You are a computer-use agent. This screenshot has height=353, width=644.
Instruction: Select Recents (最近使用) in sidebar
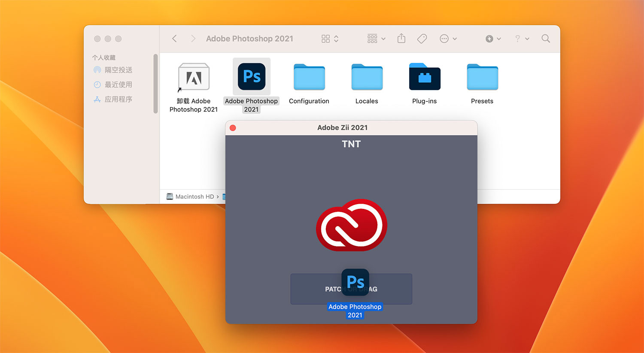tap(113, 84)
